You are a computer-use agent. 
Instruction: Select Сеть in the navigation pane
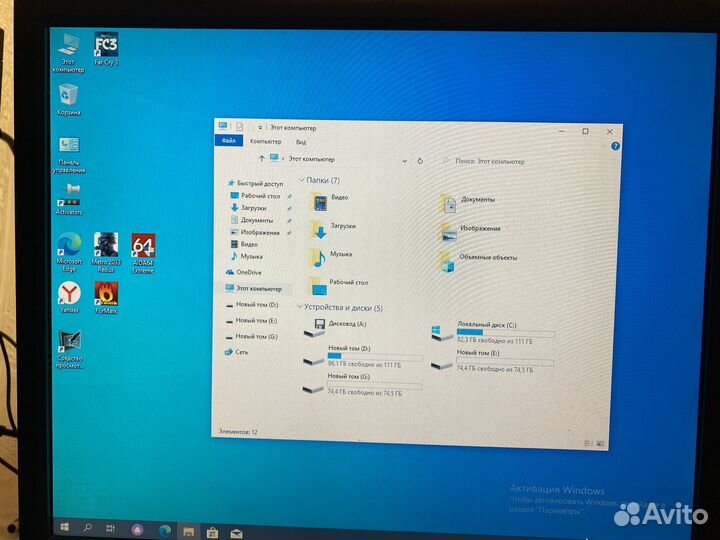coord(241,352)
